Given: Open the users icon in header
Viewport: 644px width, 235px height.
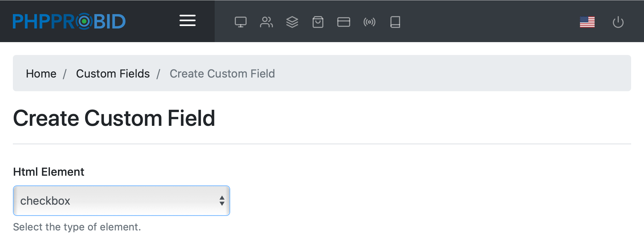Looking at the screenshot, I should tap(266, 22).
